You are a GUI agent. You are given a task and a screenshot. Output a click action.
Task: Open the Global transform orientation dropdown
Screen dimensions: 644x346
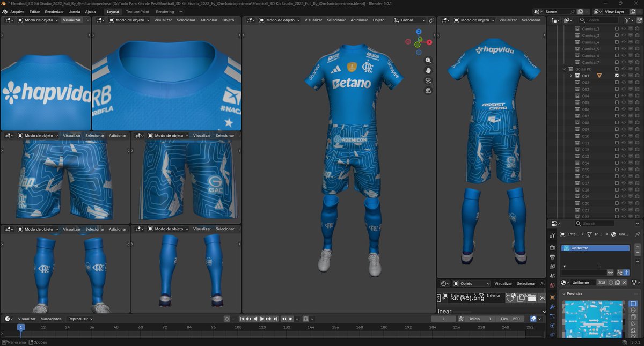tap(410, 20)
